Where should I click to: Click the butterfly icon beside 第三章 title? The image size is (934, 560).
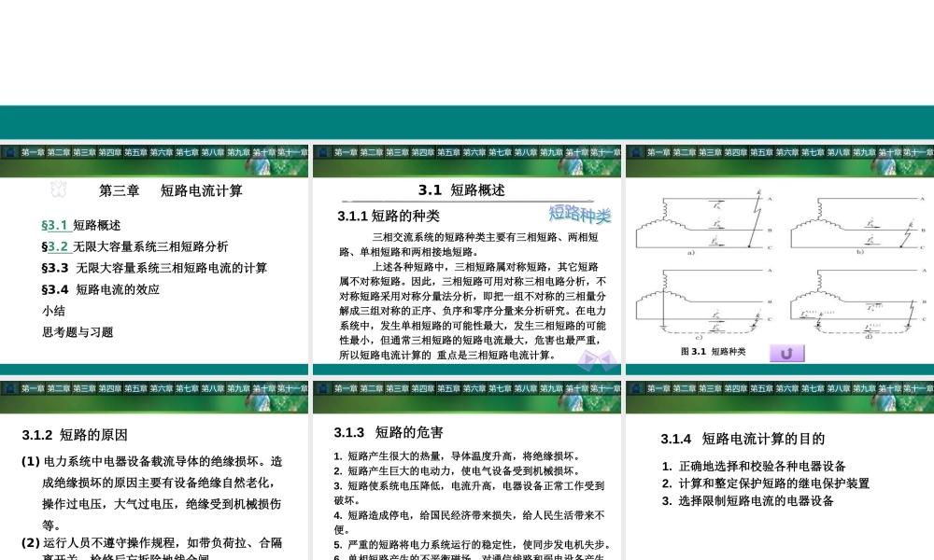pyautogui.click(x=58, y=189)
